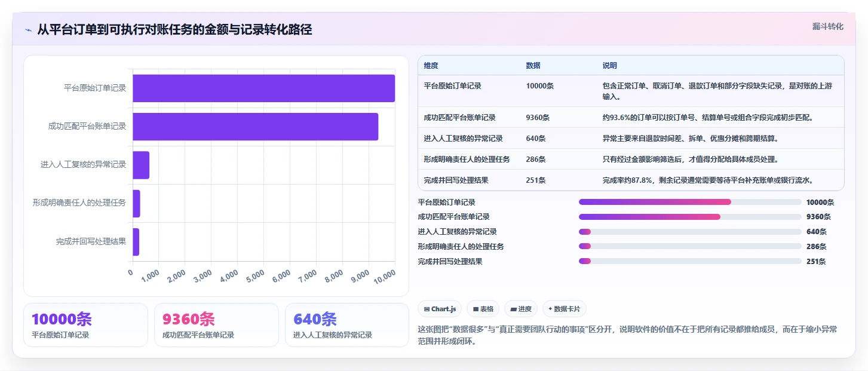This screenshot has width=868, height=371.
Task: Click the progress bar for 形成明确责任人的处理任务
Action: (690, 246)
